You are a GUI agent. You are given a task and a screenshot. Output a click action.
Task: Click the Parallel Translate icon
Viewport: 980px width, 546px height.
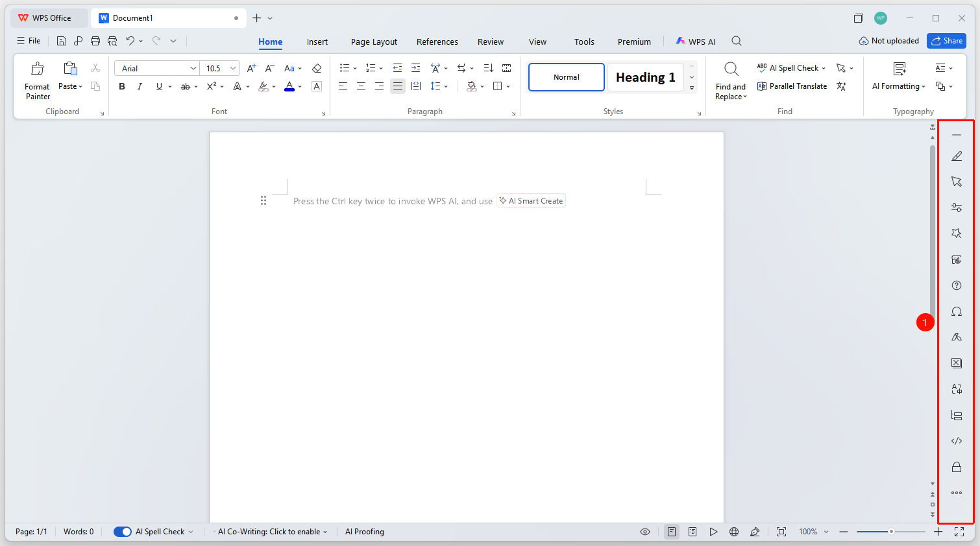(x=762, y=86)
